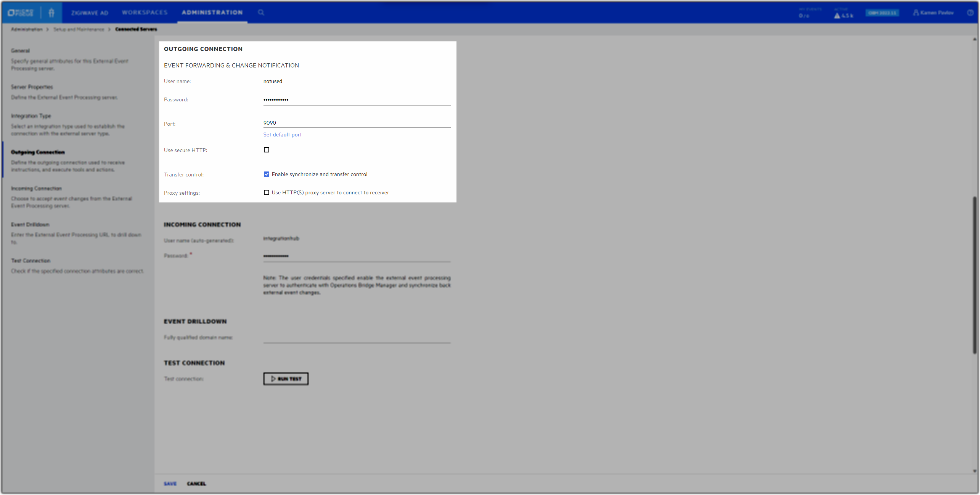Click the Kamen Pavlov user profile icon
The image size is (980, 495).
[916, 13]
